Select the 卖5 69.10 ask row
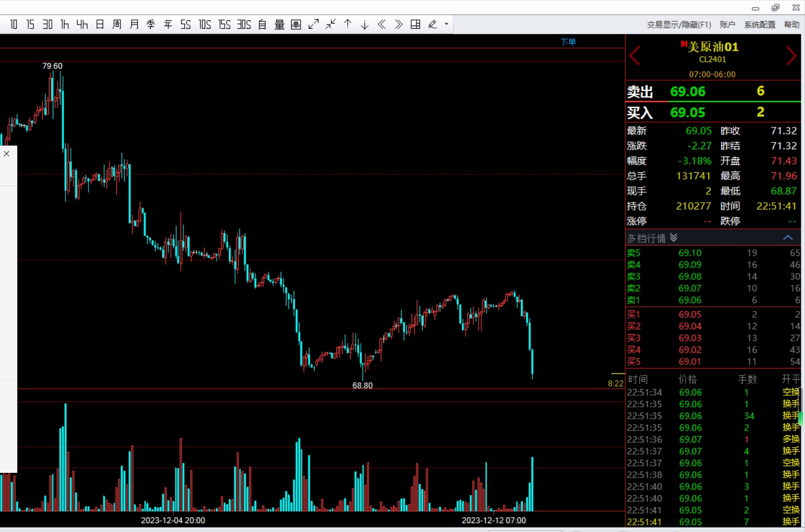 pyautogui.click(x=713, y=253)
